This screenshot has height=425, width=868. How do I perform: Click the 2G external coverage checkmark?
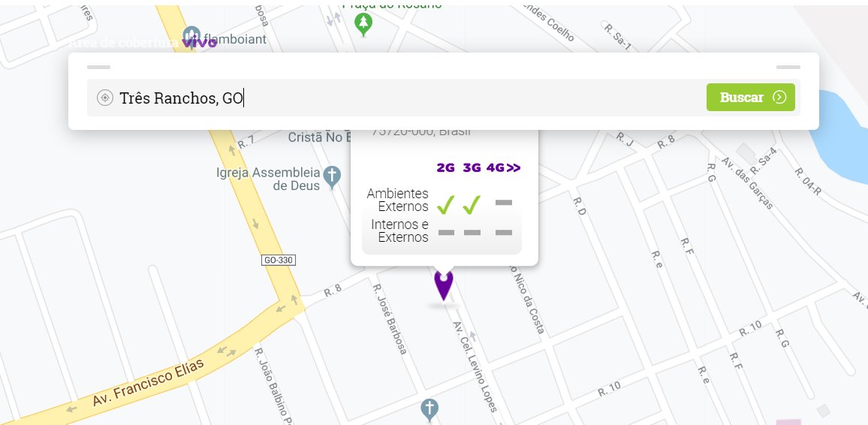coord(446,203)
